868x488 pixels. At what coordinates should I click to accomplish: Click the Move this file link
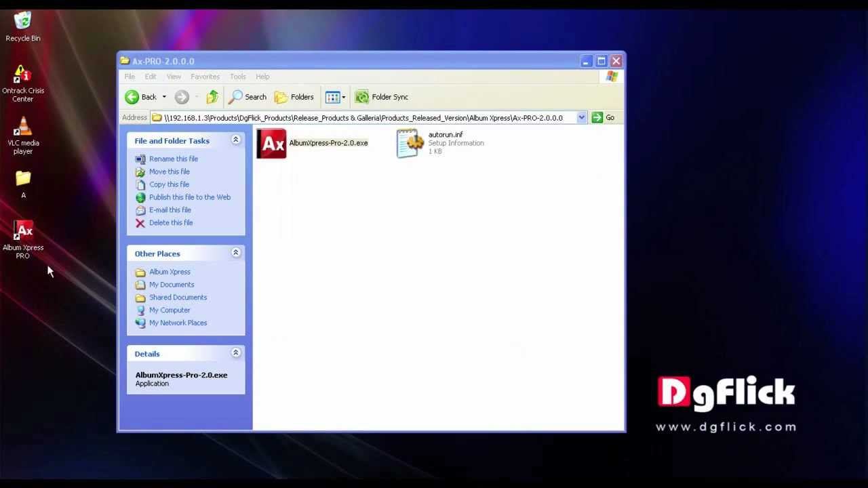point(170,171)
